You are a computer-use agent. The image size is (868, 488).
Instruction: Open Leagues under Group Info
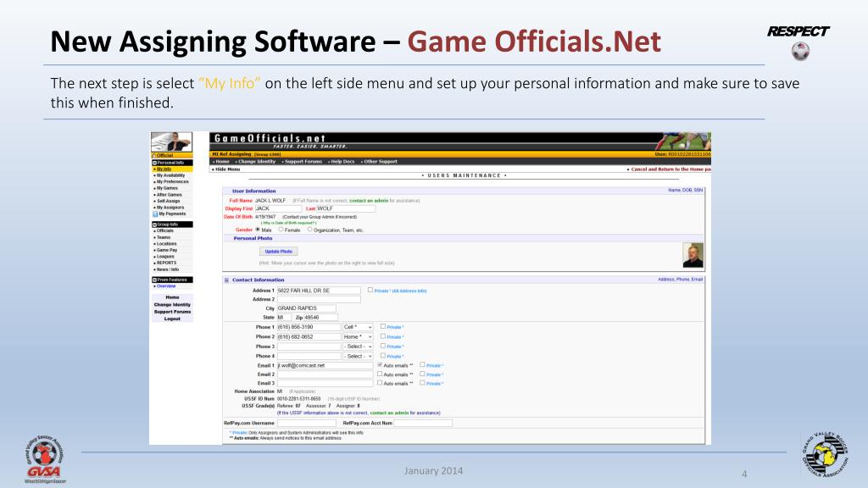coord(164,257)
